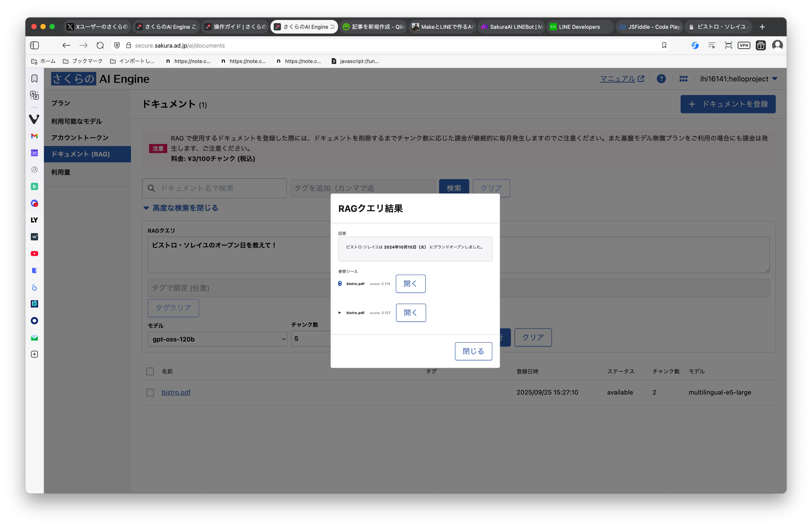The width and height of the screenshot is (812, 527).
Task: Open the dark W° web panel
Action: [x=34, y=237]
